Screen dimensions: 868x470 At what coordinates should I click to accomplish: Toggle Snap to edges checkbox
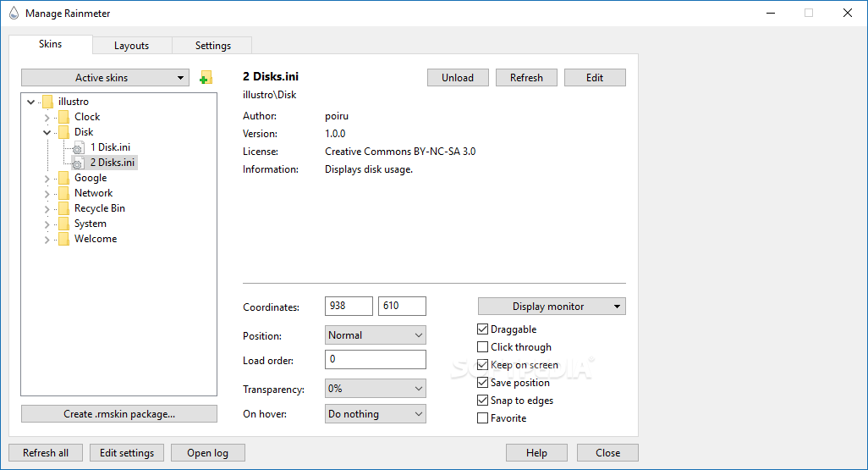click(x=482, y=401)
